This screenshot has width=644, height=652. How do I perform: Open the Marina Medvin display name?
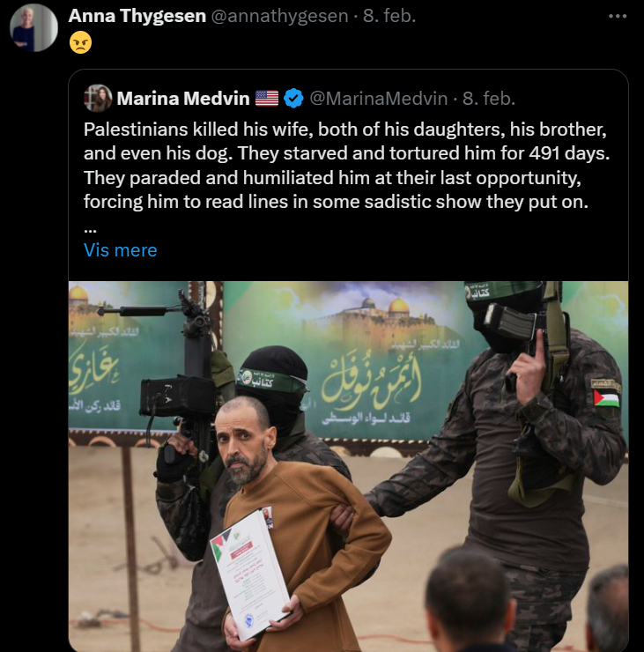(183, 99)
